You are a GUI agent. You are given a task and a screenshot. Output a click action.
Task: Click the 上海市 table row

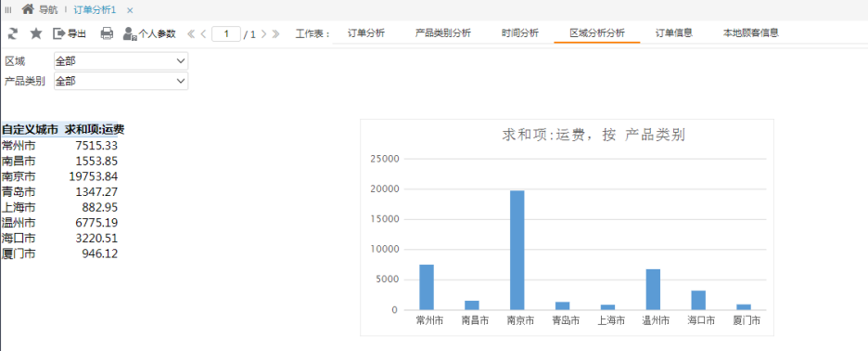coord(59,207)
